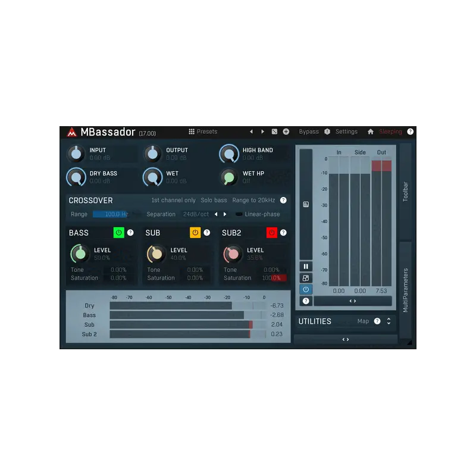Click the Utilities Map button
The image size is (476, 476).
pos(363,321)
